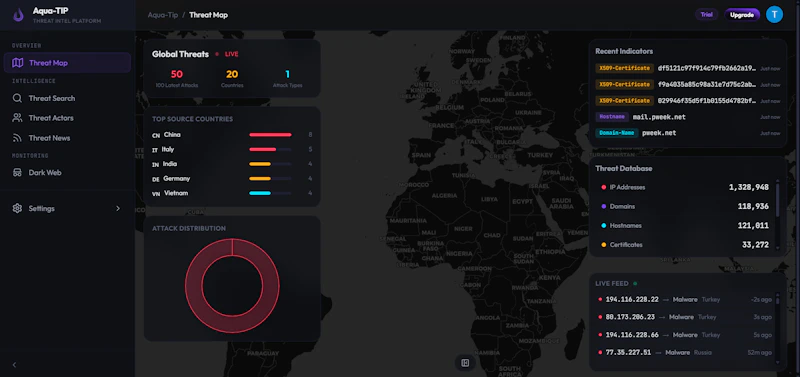Select Certificates row showing 33,272
Image resolution: width=800 pixels, height=377 pixels.
point(685,245)
